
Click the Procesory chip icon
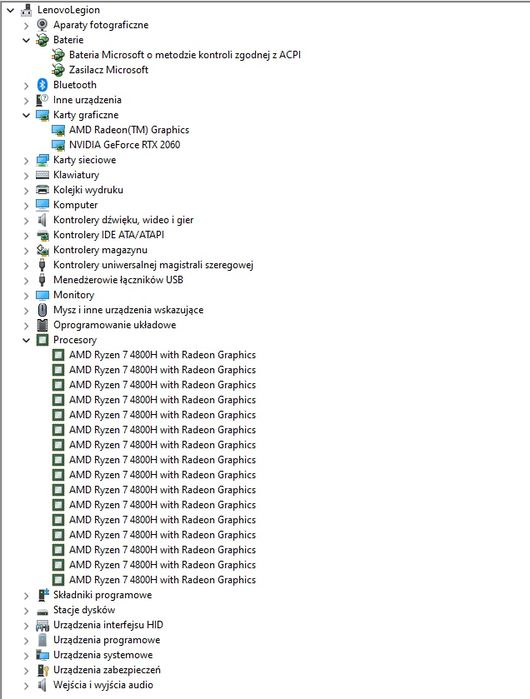(42, 340)
